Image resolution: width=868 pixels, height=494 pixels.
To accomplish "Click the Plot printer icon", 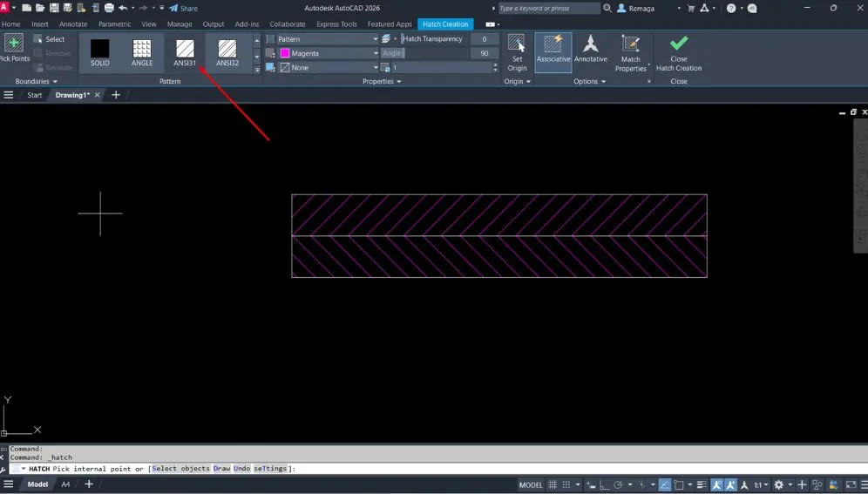I will [x=109, y=8].
